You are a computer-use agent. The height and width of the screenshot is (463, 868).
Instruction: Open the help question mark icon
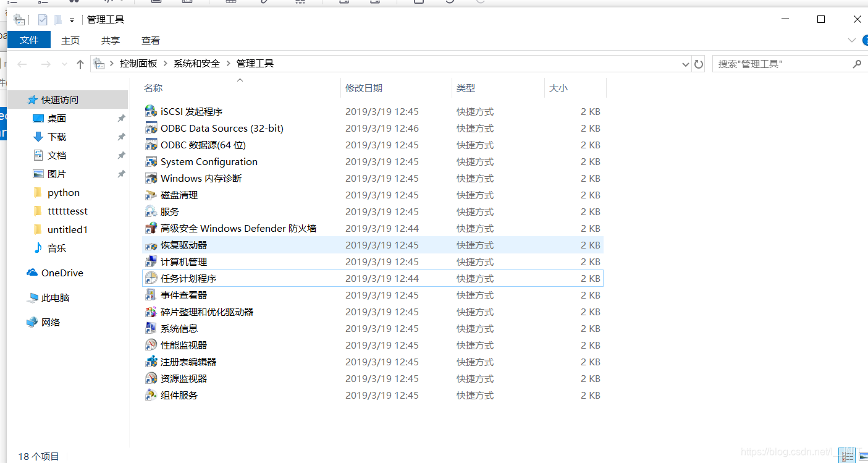pos(866,40)
